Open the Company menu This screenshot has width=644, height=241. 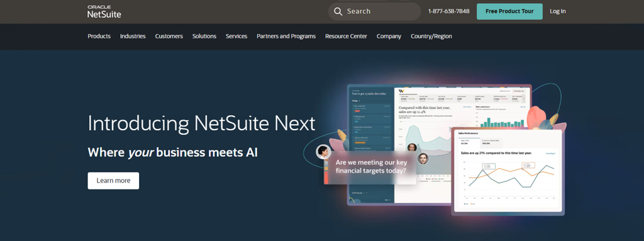(x=389, y=36)
